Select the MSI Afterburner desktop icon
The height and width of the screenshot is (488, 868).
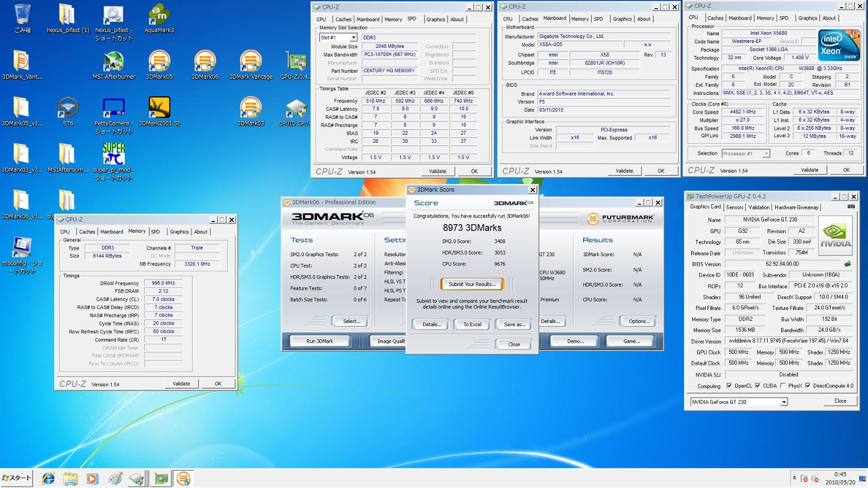pos(113,65)
